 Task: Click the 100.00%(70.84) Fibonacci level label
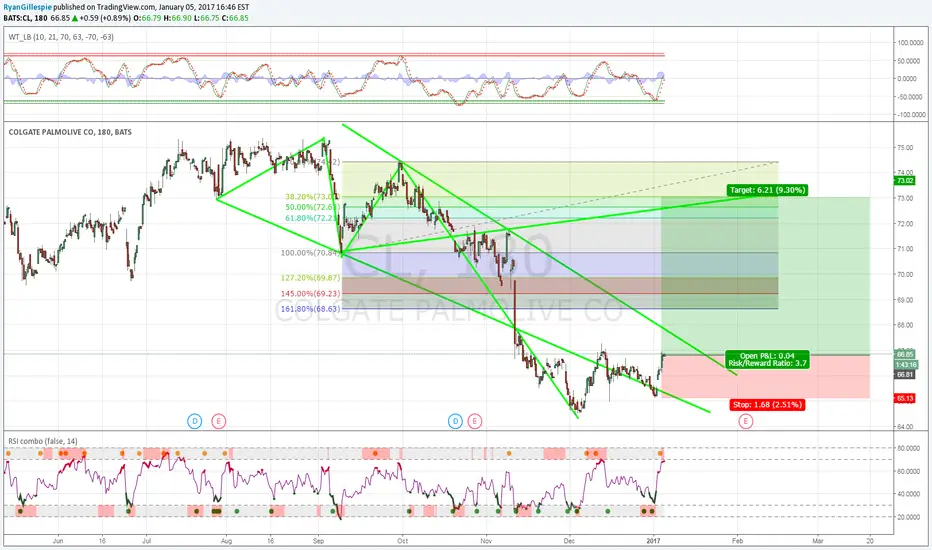click(x=310, y=253)
